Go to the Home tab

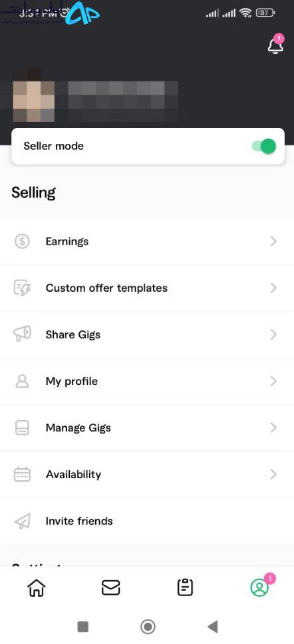point(36,588)
